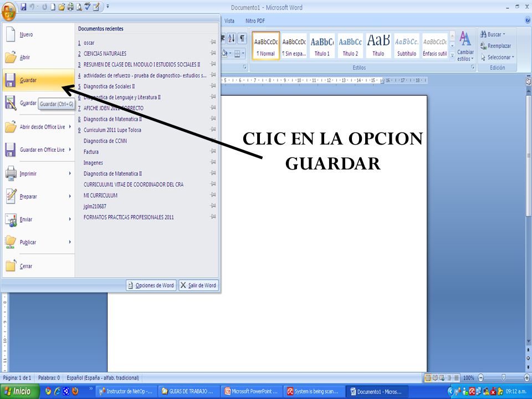Open the Preparar menu item
This screenshot has height=399, width=532.
pos(38,196)
